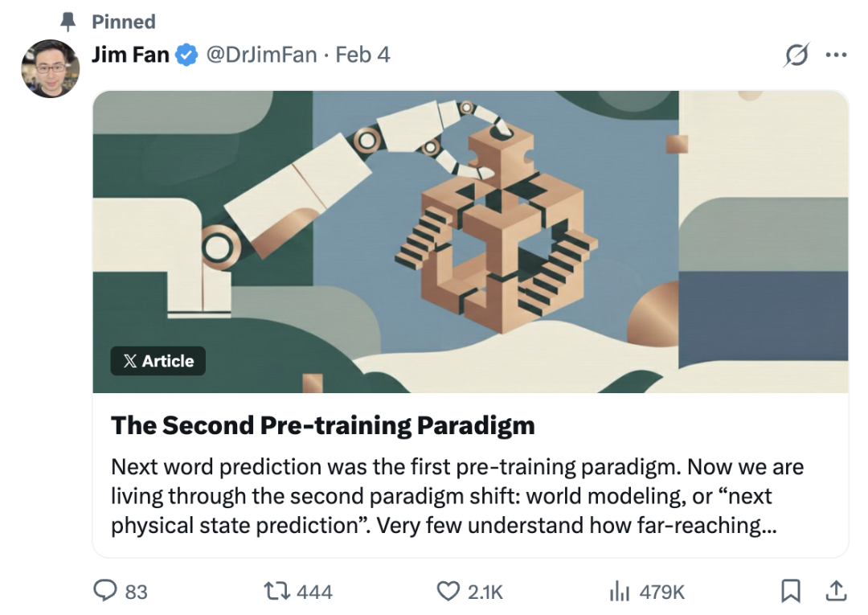Click the blue verified badge

[x=186, y=55]
